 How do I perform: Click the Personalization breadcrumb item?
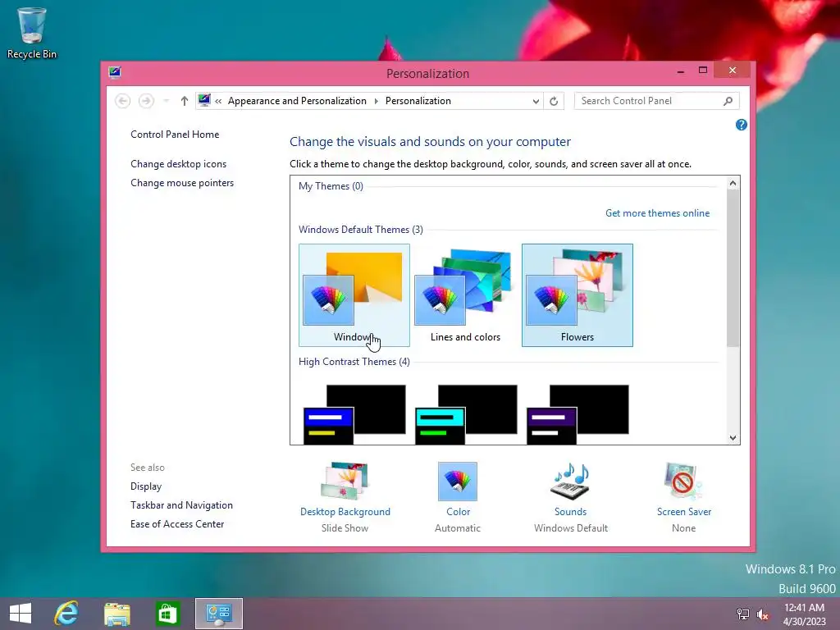418,101
